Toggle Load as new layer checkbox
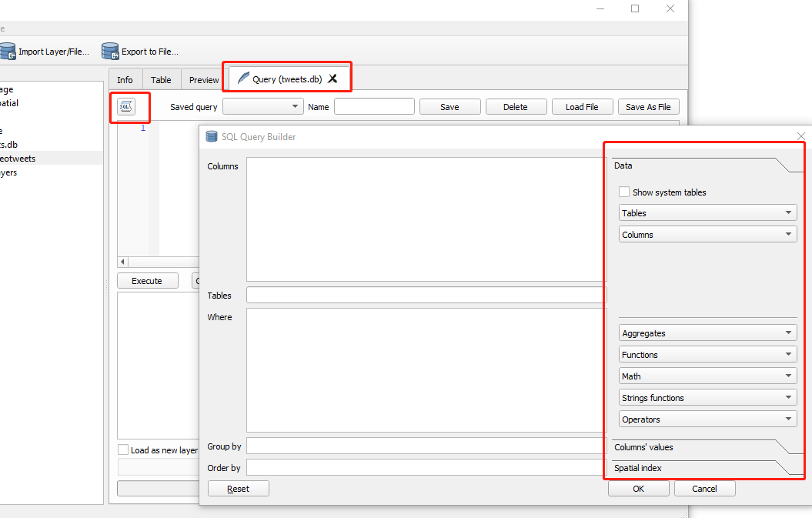Image resolution: width=812 pixels, height=518 pixels. click(x=123, y=450)
